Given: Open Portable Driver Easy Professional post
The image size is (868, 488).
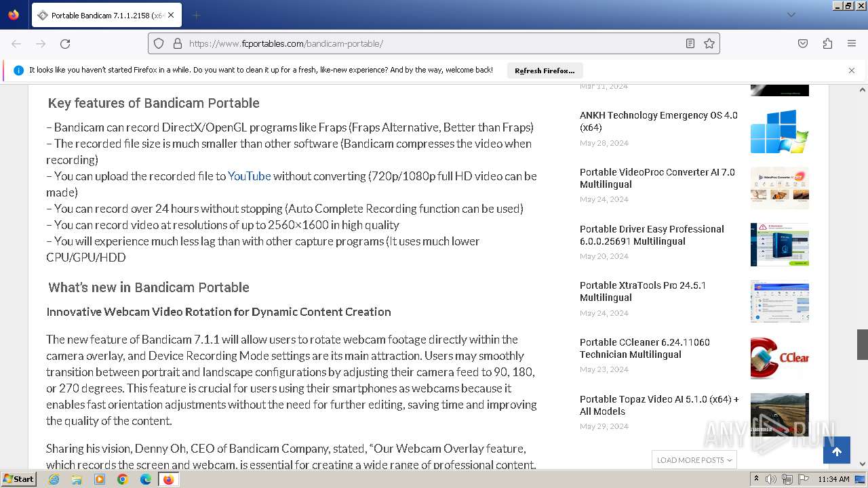Looking at the screenshot, I should [652, 235].
